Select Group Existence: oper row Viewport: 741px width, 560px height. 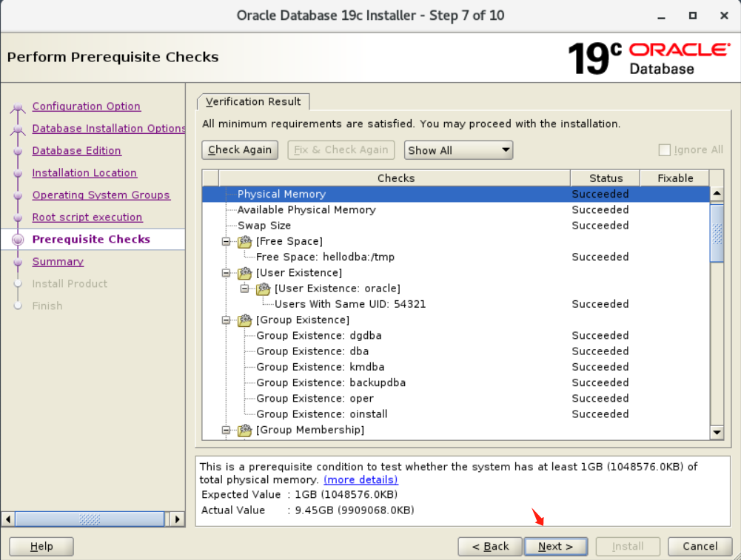point(455,399)
